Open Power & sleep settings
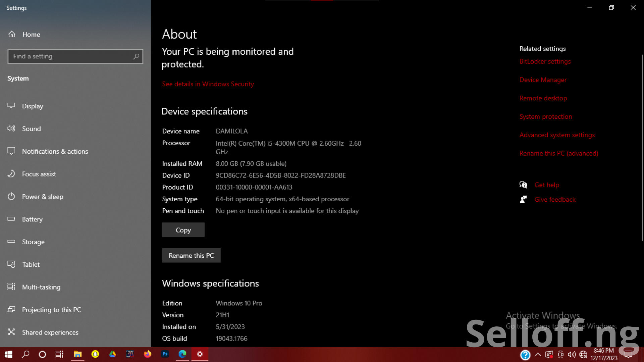Viewport: 644px width, 362px height. (43, 197)
